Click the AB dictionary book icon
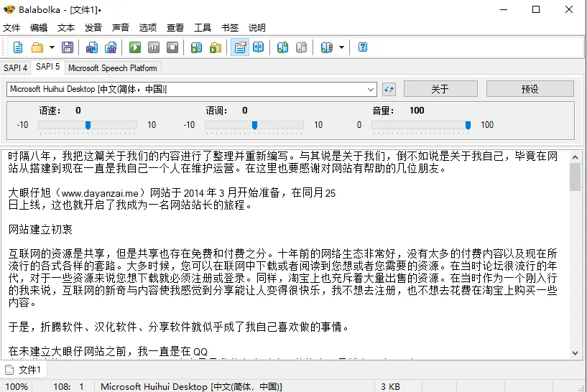This screenshot has height=392, width=587. coord(259,47)
